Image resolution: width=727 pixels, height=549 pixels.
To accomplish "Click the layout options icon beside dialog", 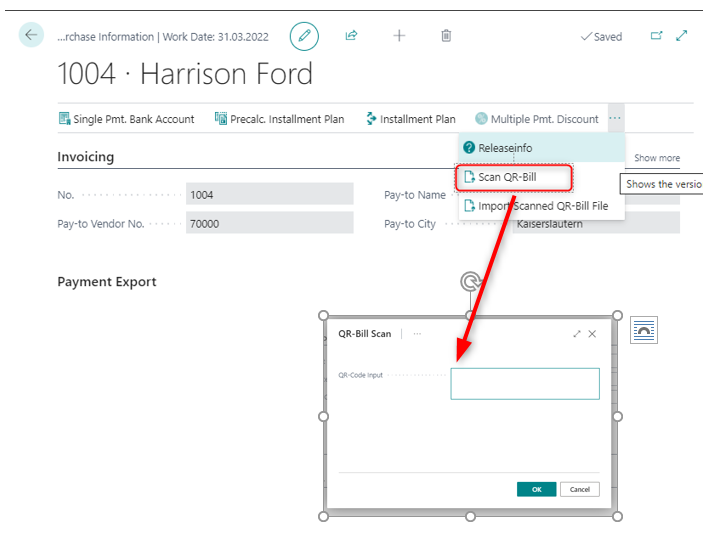I will [644, 330].
